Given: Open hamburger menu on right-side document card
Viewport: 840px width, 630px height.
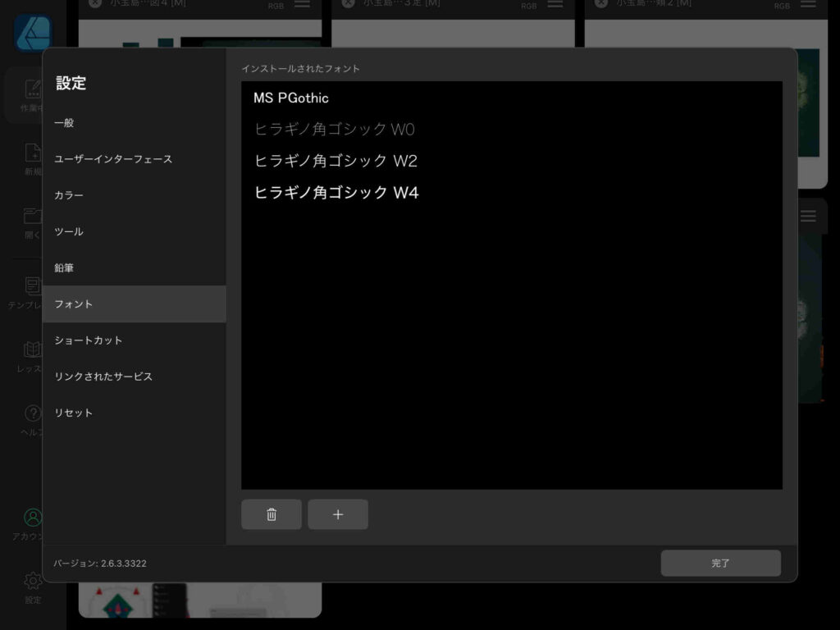Looking at the screenshot, I should (x=808, y=216).
